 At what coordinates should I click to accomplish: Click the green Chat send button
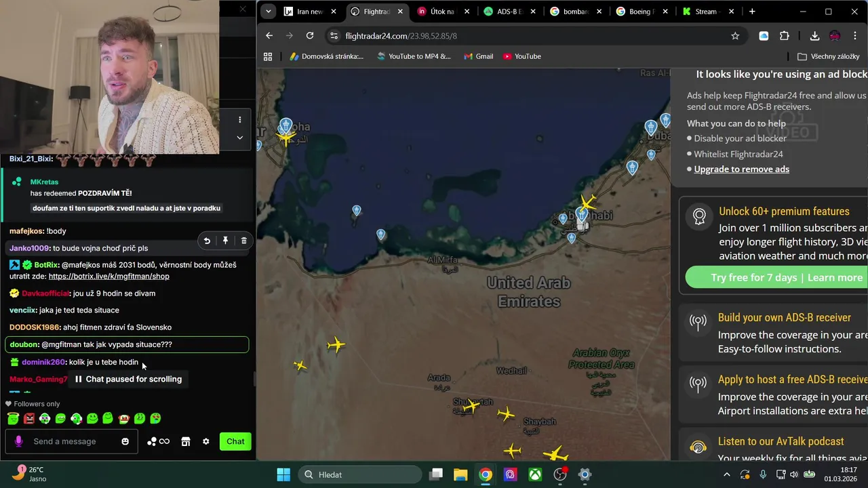(235, 441)
